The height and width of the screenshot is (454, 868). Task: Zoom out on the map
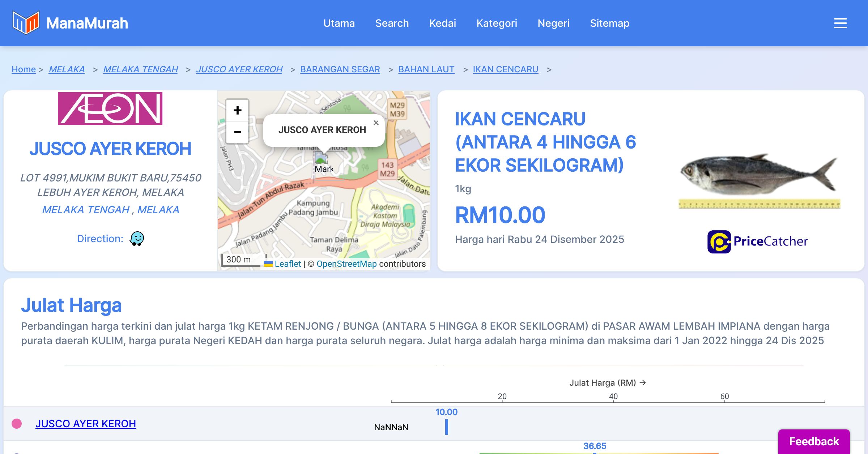pyautogui.click(x=237, y=132)
